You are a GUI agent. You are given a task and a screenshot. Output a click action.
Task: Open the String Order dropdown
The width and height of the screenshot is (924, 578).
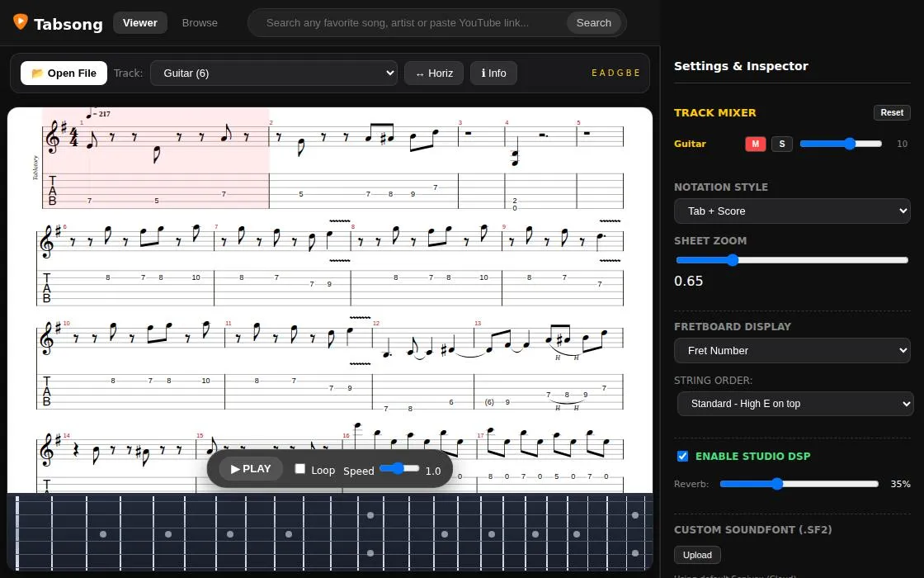pos(795,404)
